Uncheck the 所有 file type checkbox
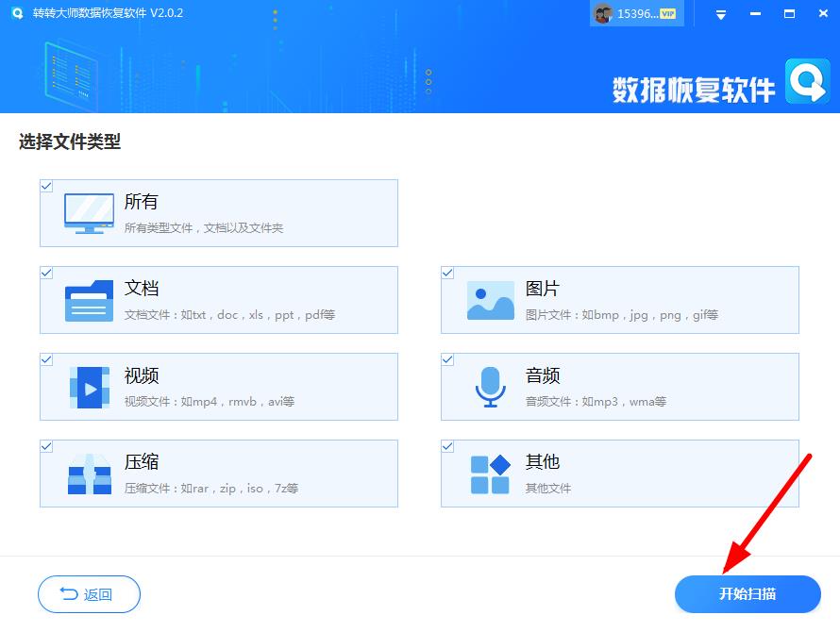This screenshot has height=632, width=840. pos(46,186)
